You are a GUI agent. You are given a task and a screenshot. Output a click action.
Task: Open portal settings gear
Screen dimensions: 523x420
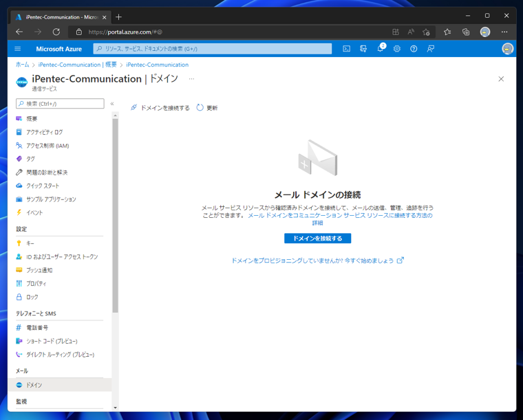tap(397, 49)
